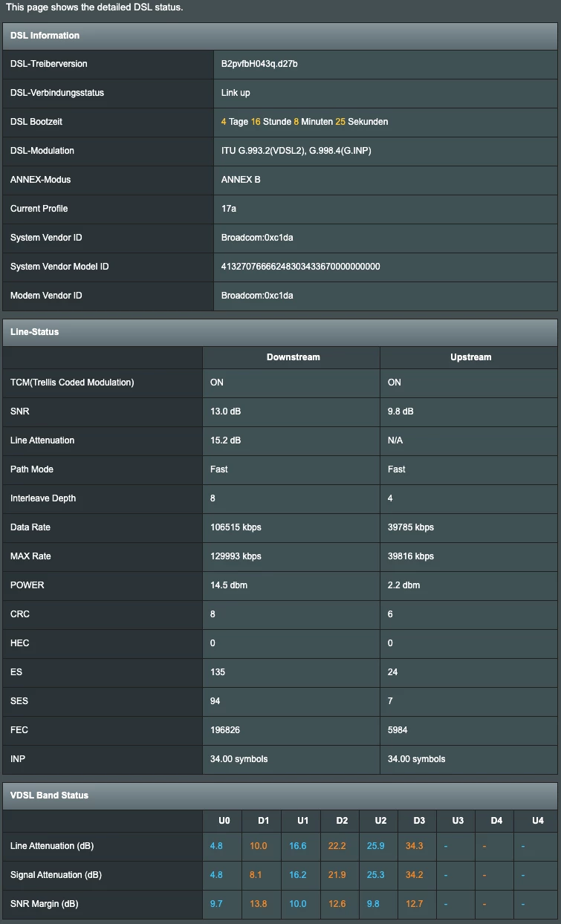The image size is (561, 924).
Task: Click the DSL Information section header
Action: [x=45, y=36]
